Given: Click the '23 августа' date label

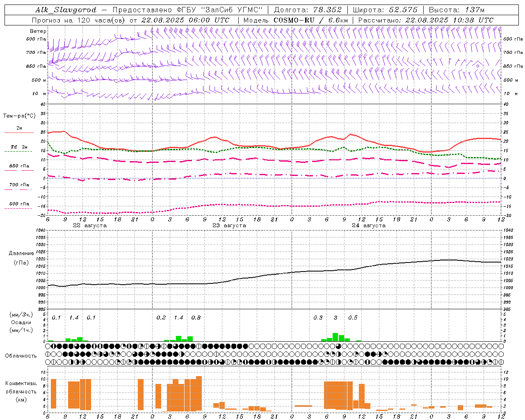Looking at the screenshot, I should point(229,226).
